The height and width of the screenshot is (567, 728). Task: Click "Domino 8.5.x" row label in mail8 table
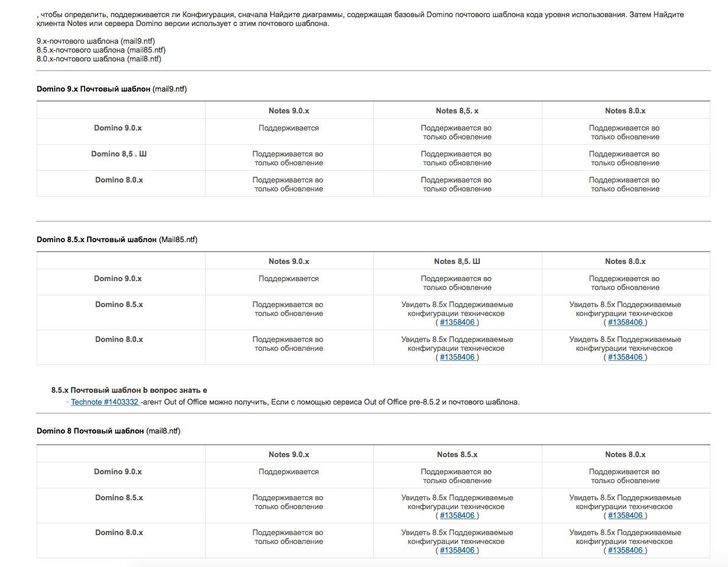pos(119,498)
